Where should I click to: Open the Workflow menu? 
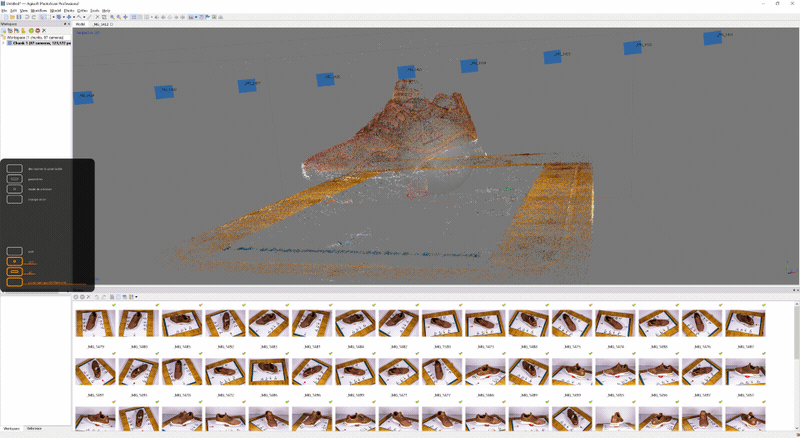pos(39,10)
